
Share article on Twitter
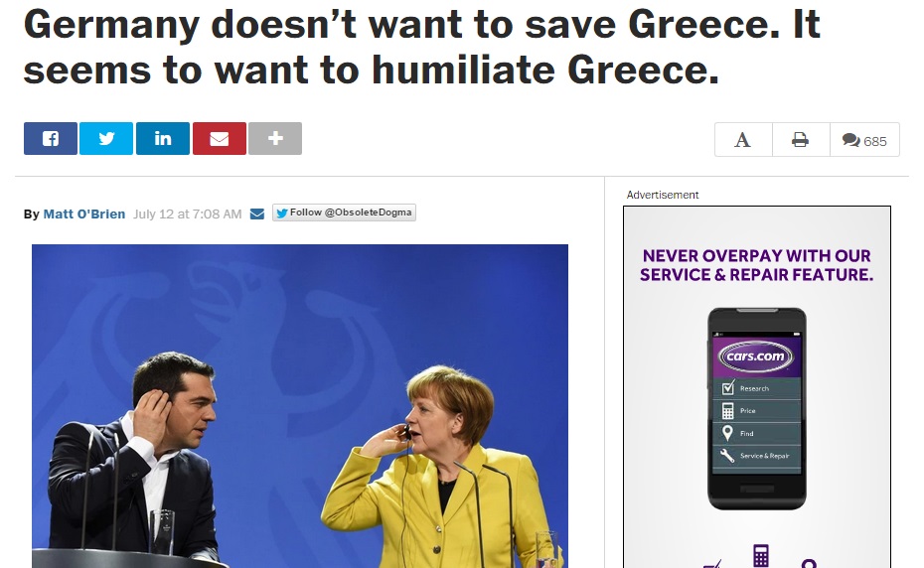pos(106,138)
